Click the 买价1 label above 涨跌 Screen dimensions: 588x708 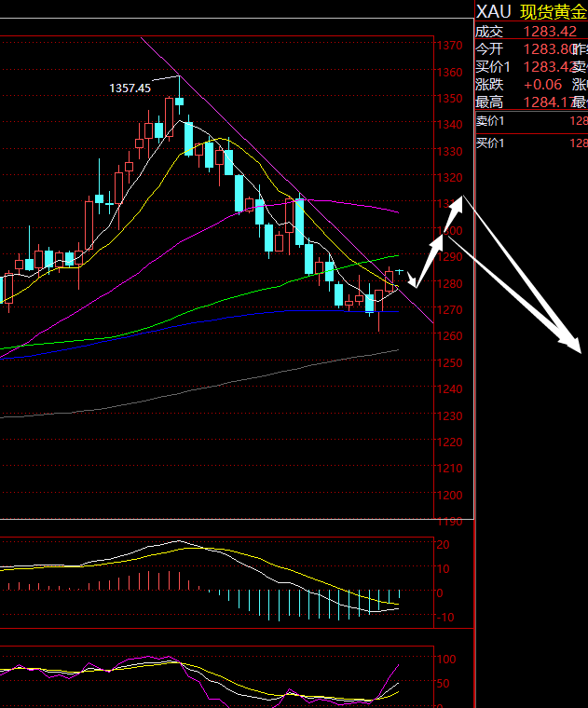point(493,67)
